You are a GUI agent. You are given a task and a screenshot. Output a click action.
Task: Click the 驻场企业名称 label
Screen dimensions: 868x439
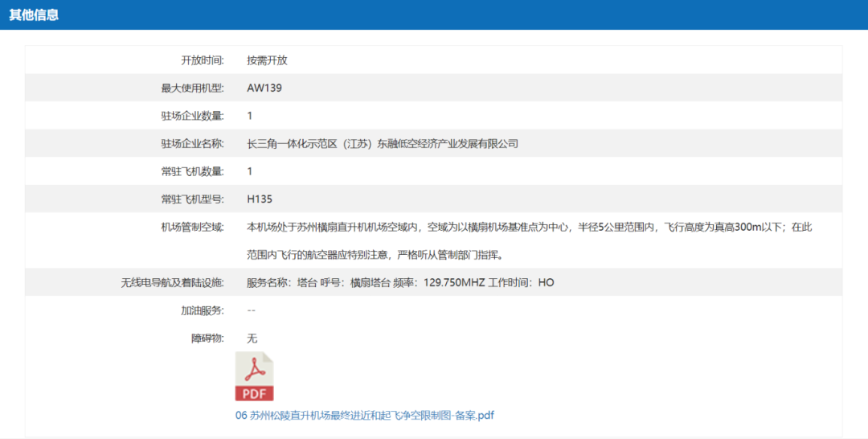tap(192, 144)
